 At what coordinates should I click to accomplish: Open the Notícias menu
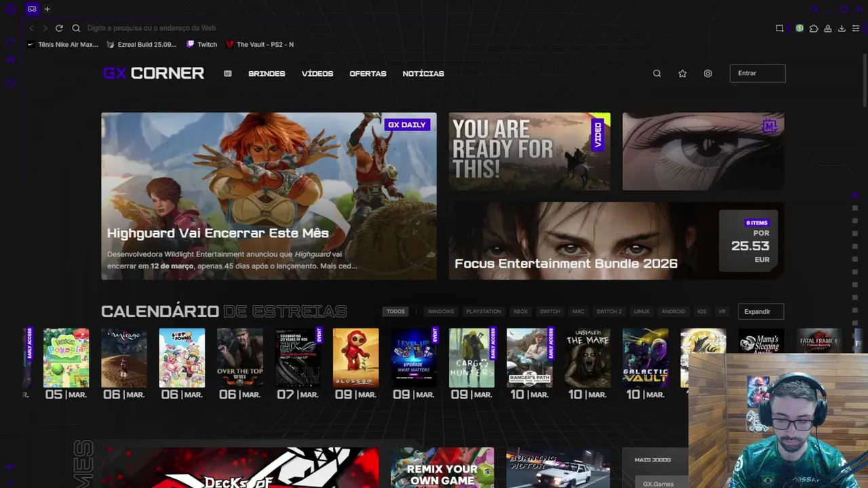pyautogui.click(x=423, y=73)
